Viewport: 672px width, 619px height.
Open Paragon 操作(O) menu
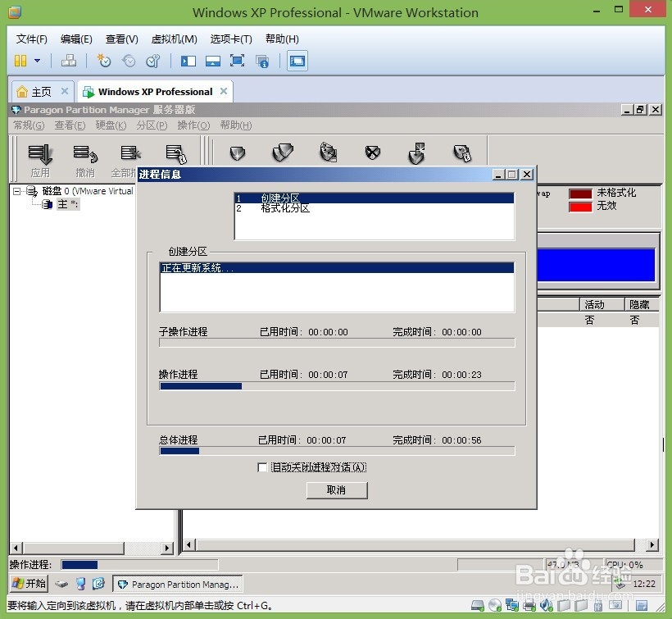point(193,125)
